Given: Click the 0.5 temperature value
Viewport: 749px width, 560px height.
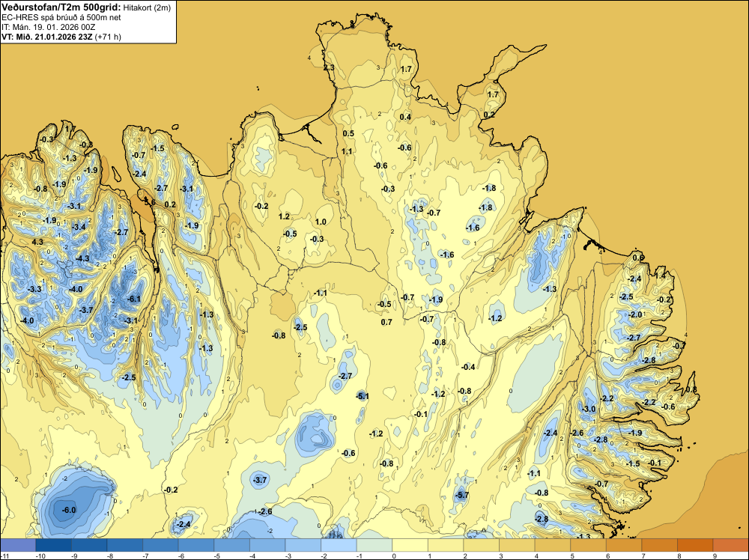Looking at the screenshot, I should [x=348, y=133].
